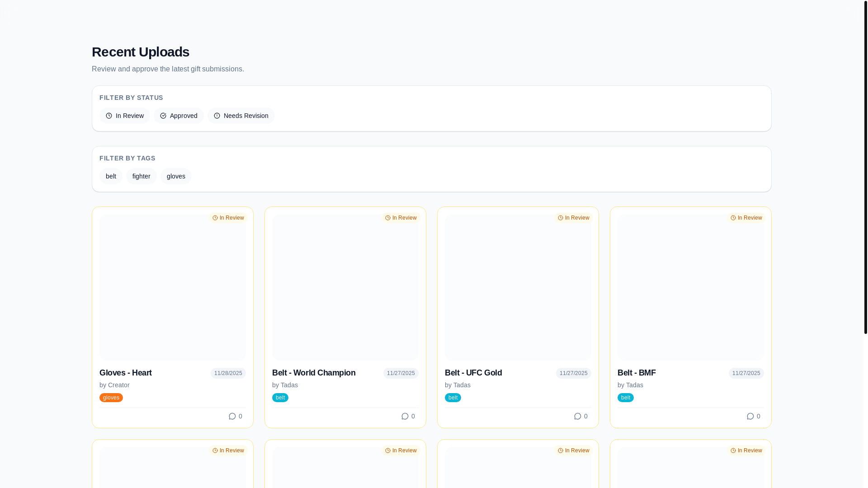The image size is (868, 488).
Task: Filter uploads by Needs Revision status
Action: tap(241, 116)
